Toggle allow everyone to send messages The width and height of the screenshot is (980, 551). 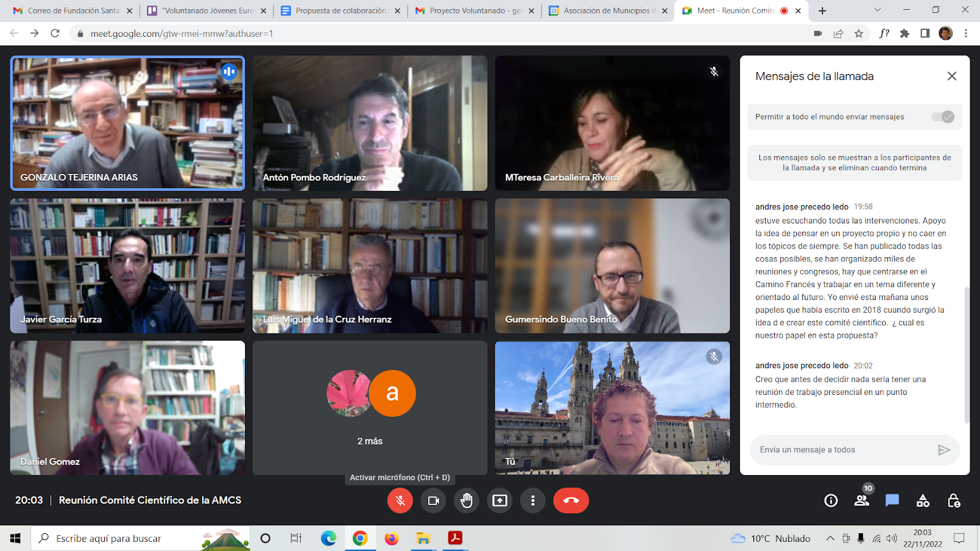(943, 117)
